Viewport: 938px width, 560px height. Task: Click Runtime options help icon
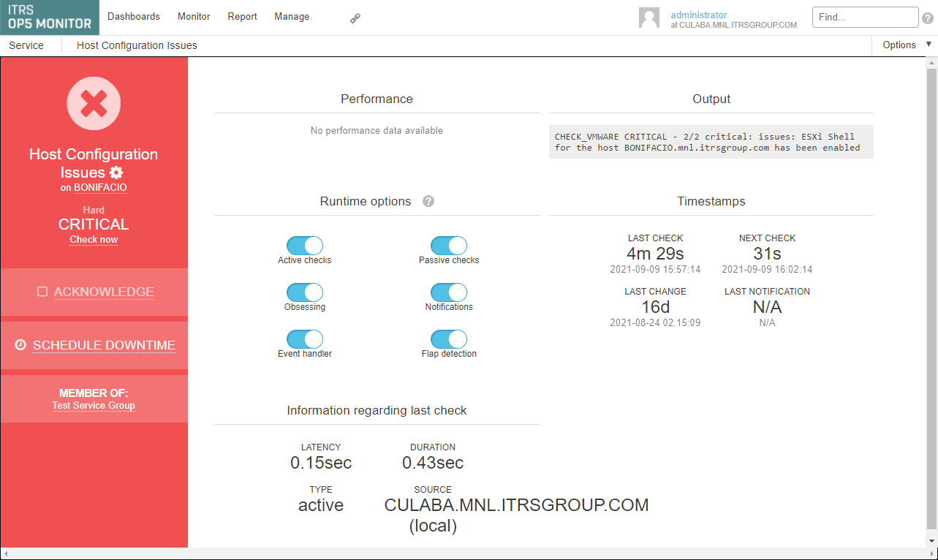tap(428, 201)
